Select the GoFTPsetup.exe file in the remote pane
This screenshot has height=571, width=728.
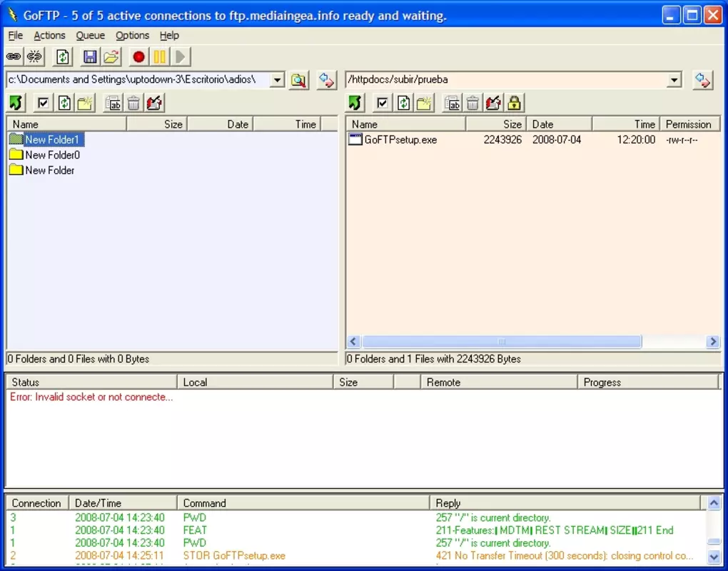point(393,140)
